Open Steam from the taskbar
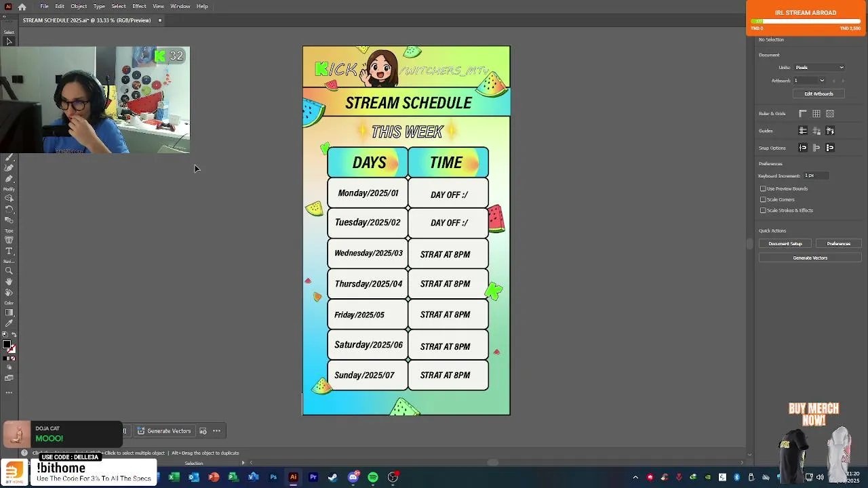868x488 pixels. click(x=333, y=477)
